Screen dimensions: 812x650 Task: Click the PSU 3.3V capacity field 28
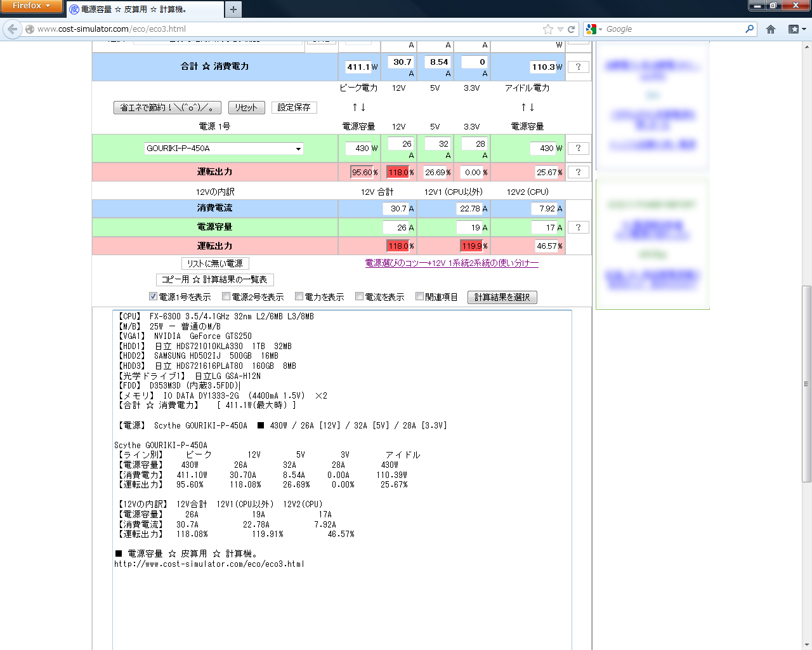[475, 144]
